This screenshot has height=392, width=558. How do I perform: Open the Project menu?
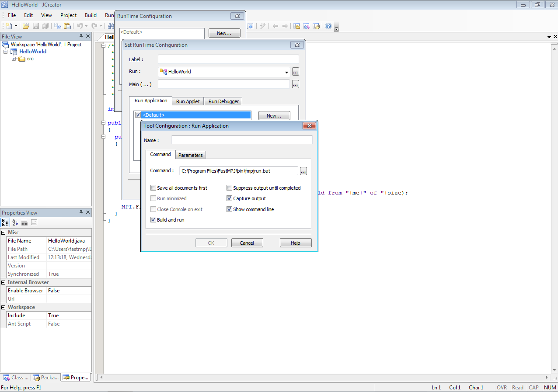click(69, 15)
